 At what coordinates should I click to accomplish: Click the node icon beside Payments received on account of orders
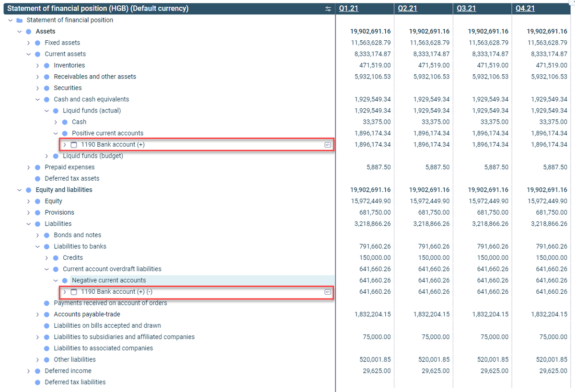click(x=46, y=303)
